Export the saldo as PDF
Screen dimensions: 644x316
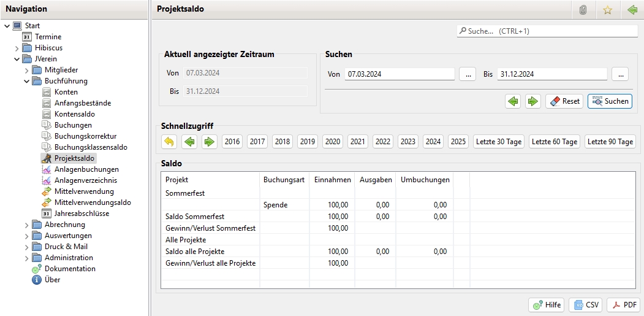[x=623, y=305]
